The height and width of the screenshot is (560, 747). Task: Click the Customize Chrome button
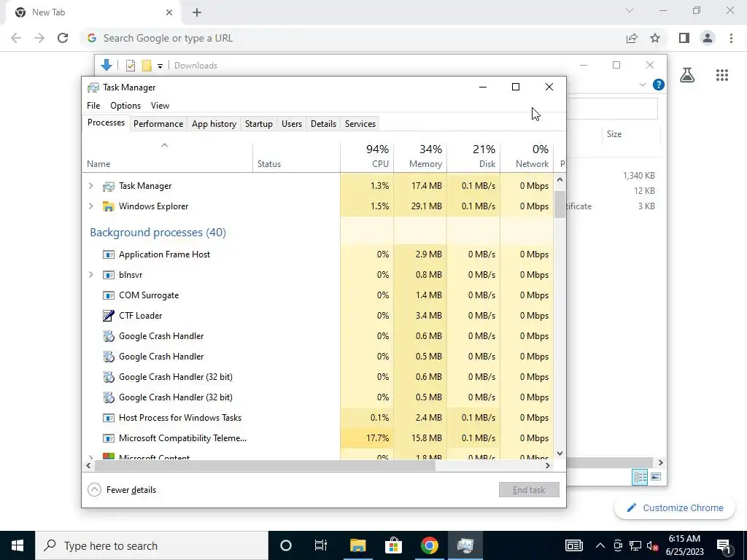(x=675, y=508)
